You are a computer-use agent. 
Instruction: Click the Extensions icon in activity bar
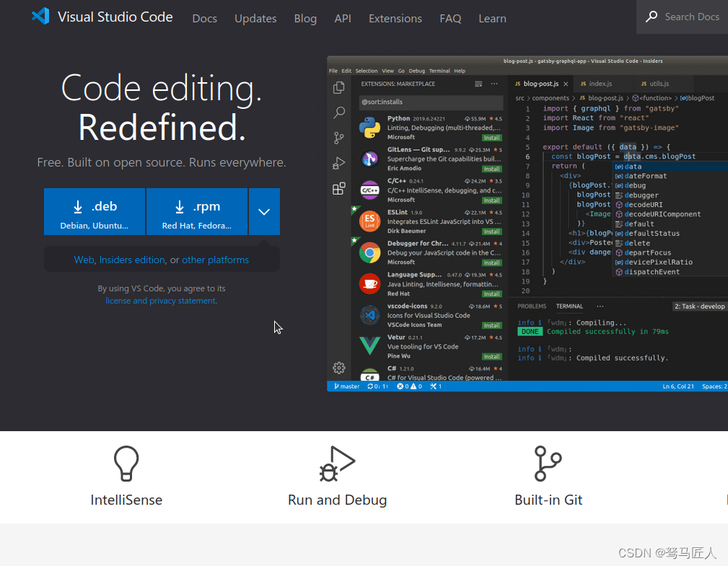[x=339, y=188]
